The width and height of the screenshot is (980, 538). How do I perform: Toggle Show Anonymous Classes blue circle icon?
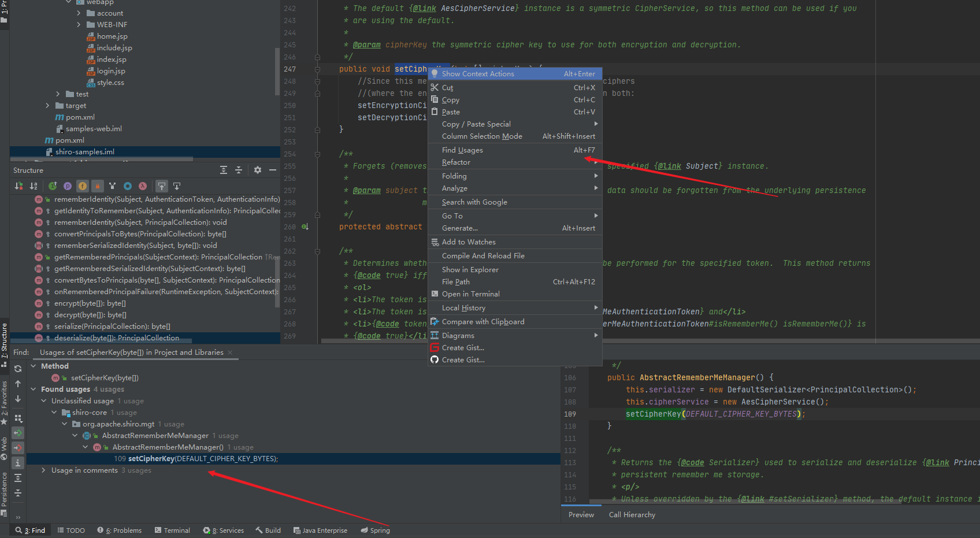128,186
